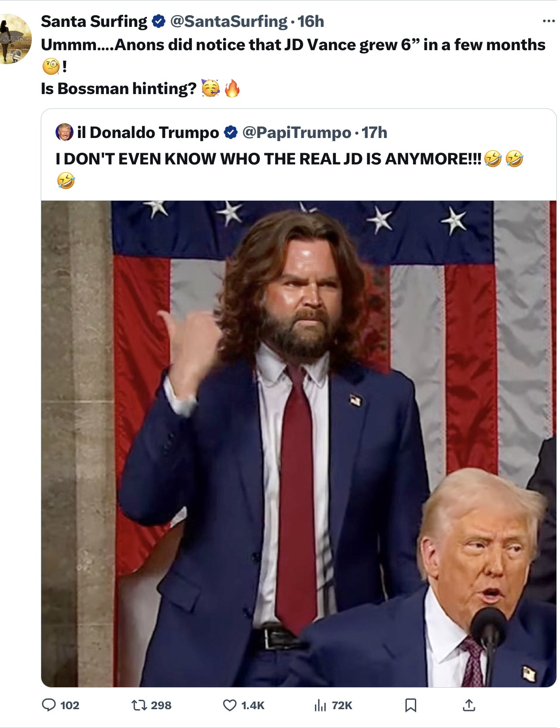
Task: Click the @PapiTrumpo handle
Action: 297,133
